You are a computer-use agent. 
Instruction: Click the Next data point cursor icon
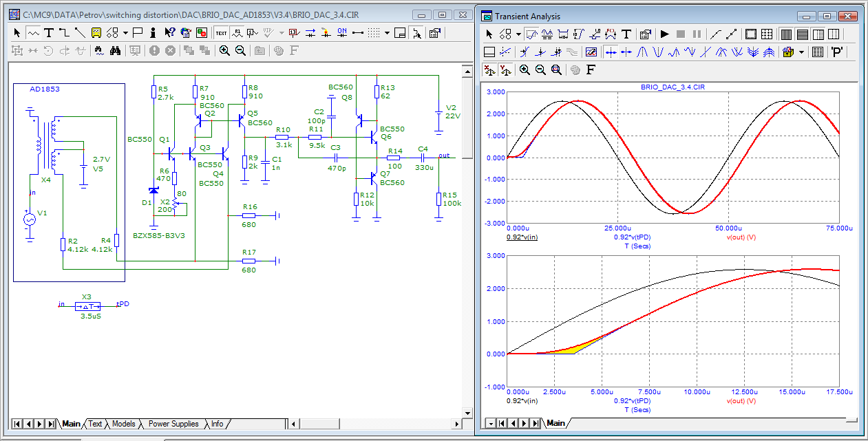click(x=611, y=52)
